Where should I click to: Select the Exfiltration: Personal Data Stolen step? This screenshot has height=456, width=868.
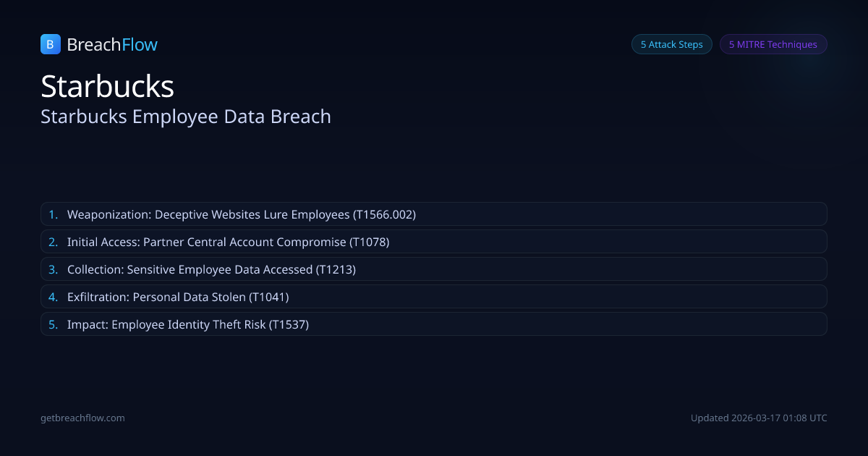[x=434, y=297]
